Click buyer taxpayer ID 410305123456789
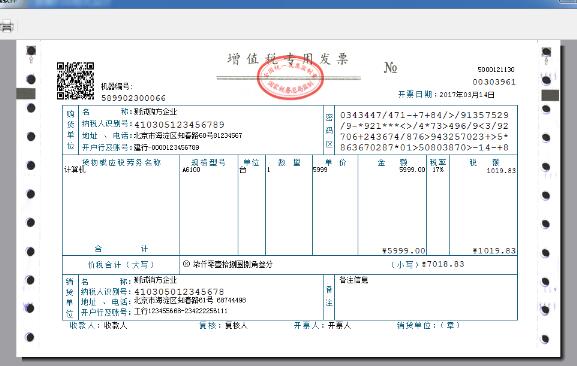This screenshot has width=577, height=366. tap(179, 124)
